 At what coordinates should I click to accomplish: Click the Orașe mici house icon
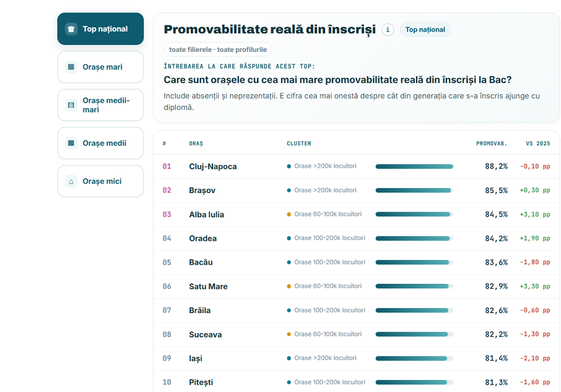click(71, 181)
